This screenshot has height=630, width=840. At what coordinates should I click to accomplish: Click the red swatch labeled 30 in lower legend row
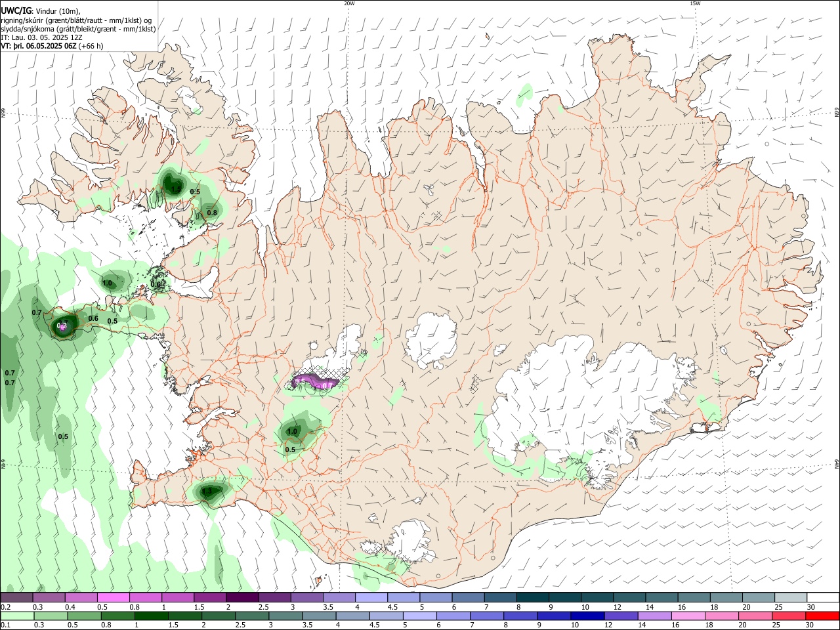822,616
